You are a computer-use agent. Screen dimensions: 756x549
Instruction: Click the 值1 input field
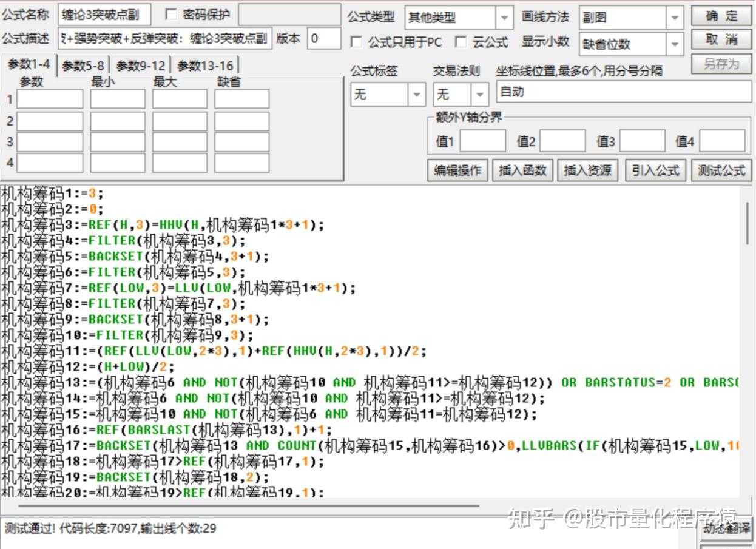click(x=482, y=141)
